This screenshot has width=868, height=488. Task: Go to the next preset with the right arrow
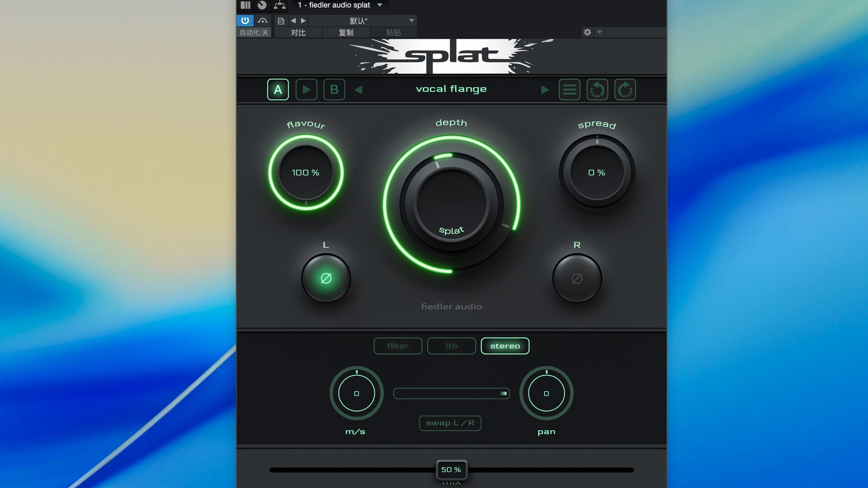pos(545,90)
